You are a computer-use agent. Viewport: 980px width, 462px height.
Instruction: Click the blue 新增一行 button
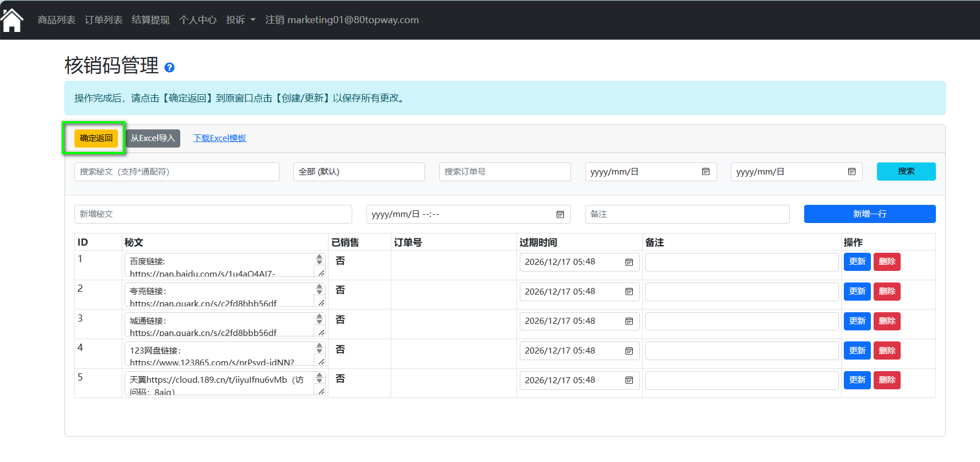click(x=869, y=214)
